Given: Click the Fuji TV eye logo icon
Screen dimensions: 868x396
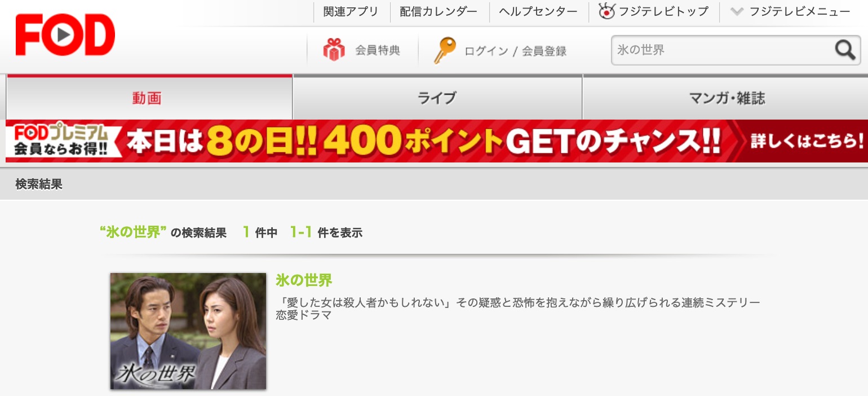Looking at the screenshot, I should pyautogui.click(x=606, y=11).
